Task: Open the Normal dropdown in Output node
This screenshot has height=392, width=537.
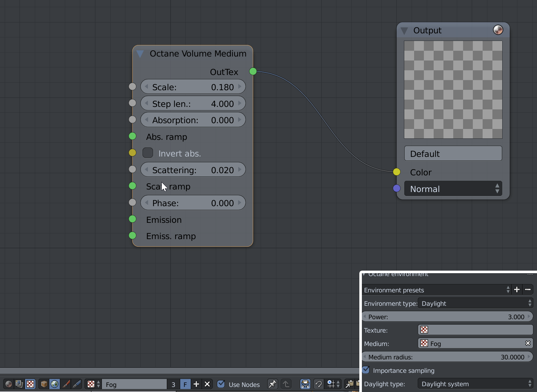Action: (453, 189)
